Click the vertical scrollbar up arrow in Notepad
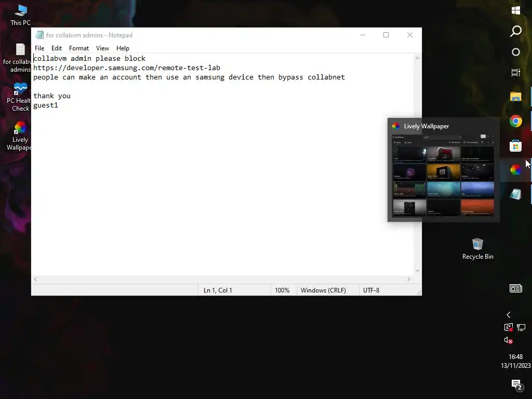 pos(417,58)
